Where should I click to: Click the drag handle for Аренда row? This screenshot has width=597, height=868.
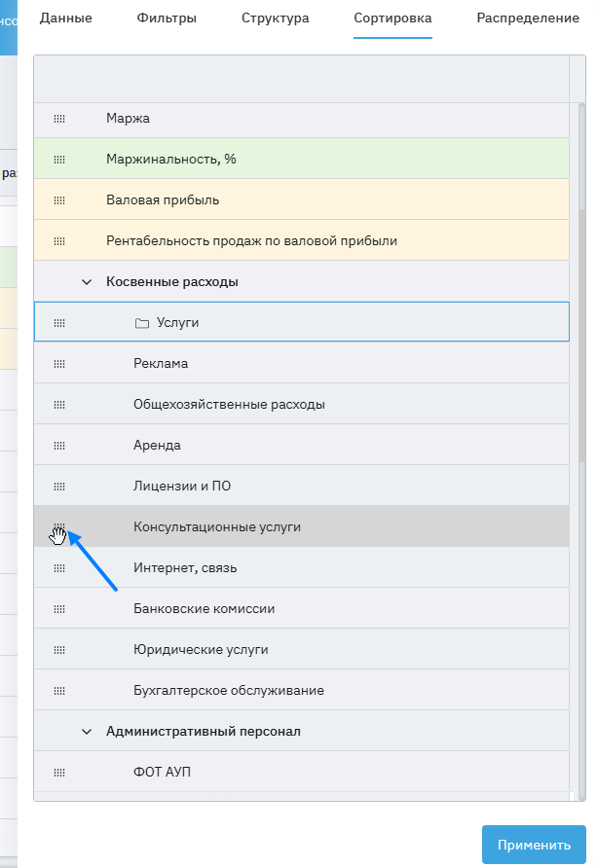[59, 446]
